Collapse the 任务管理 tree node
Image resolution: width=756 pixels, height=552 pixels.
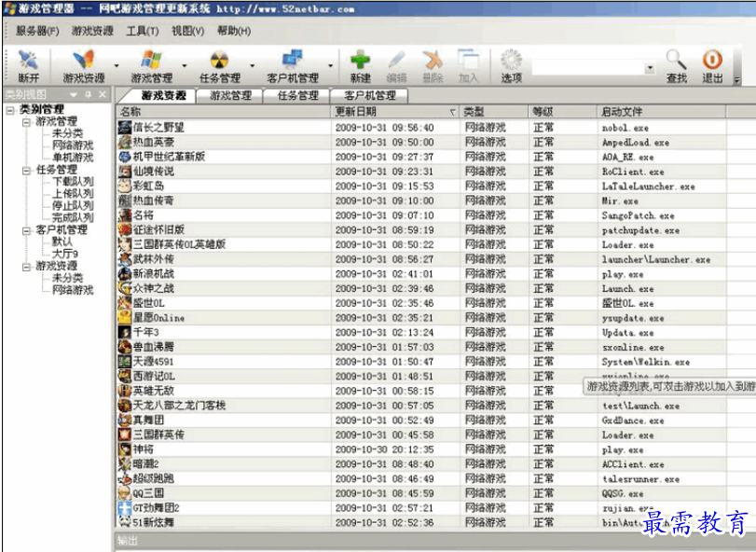pyautogui.click(x=26, y=171)
